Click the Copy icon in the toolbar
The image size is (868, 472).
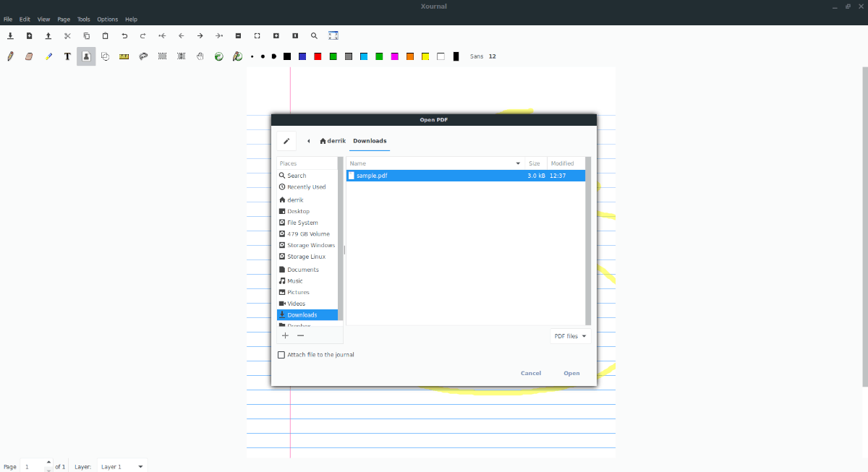click(x=86, y=35)
